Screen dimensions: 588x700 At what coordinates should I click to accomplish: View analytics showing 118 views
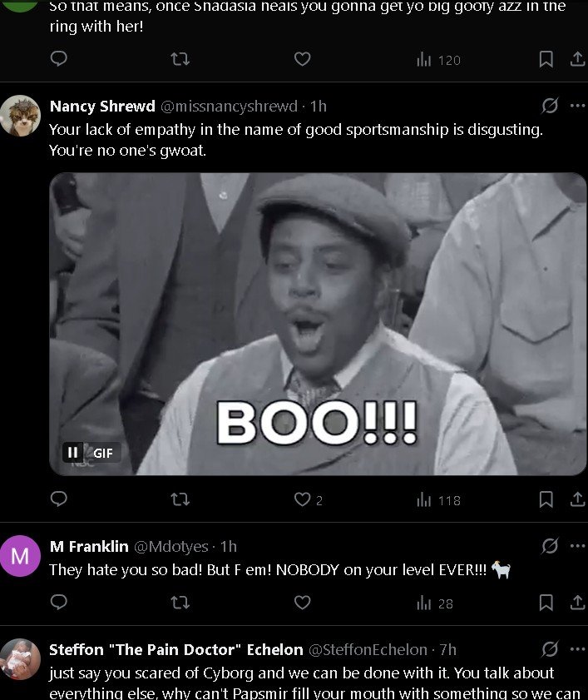437,499
